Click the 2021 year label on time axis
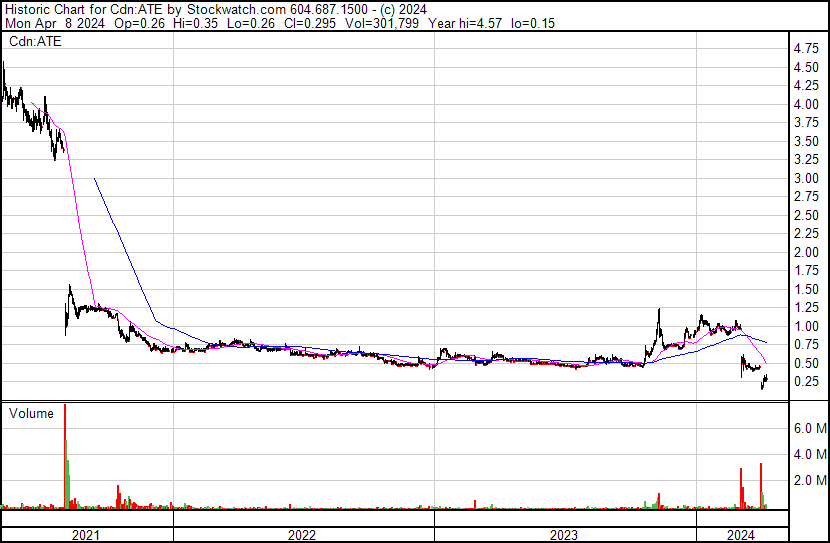The height and width of the screenshot is (543, 830). [x=86, y=535]
